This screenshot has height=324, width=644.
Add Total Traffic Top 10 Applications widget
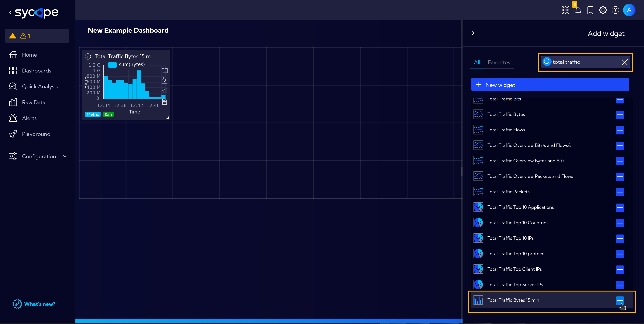pos(620,208)
